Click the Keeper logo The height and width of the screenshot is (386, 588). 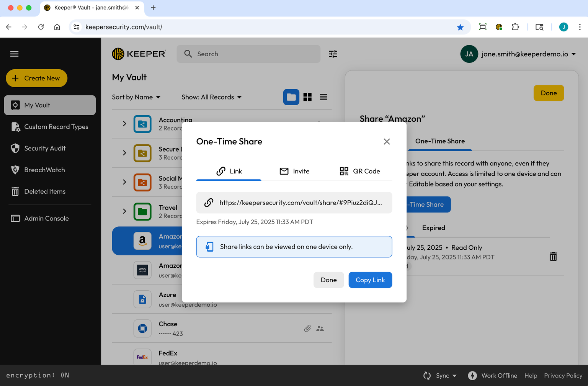(139, 54)
